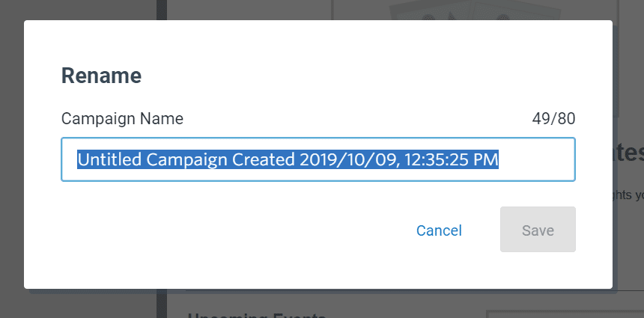Screen dimensions: 644x318
Task: Click empty space right of highlighted text
Action: (536, 159)
